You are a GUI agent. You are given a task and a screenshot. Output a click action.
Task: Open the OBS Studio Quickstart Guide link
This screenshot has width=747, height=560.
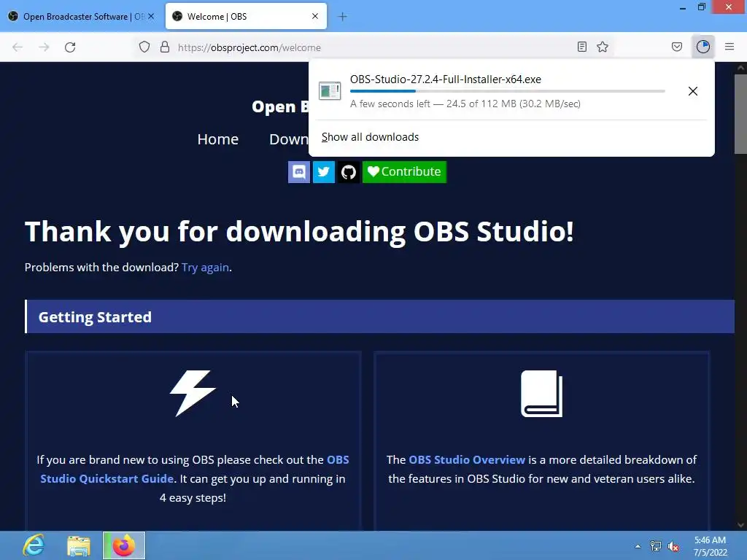194,469
